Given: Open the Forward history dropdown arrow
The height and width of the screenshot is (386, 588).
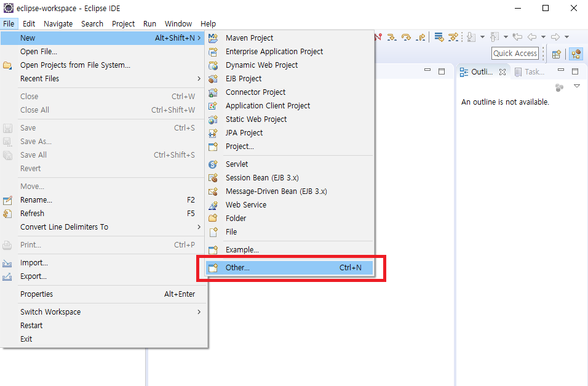Looking at the screenshot, I should 567,37.
